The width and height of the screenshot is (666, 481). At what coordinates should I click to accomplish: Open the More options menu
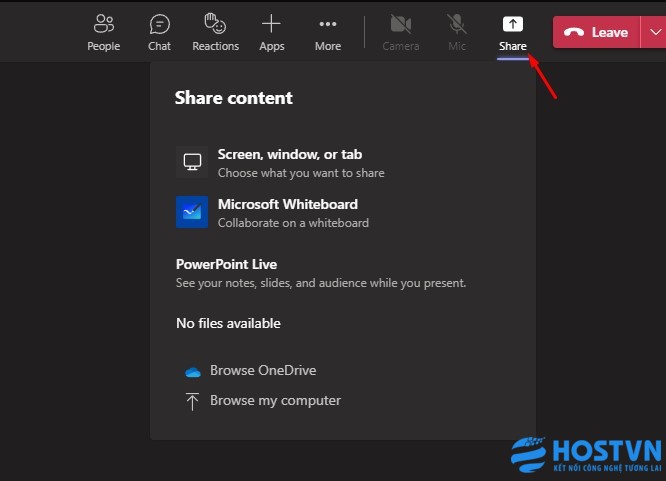(x=327, y=33)
